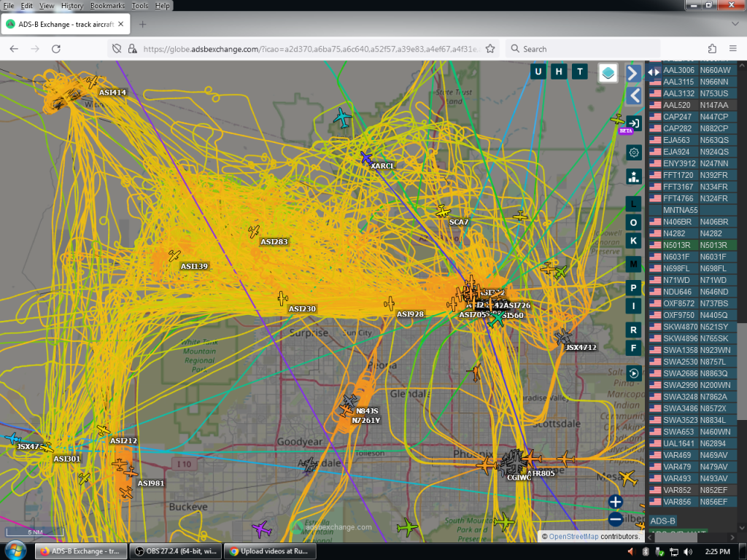Viewport: 747px width, 560px height.
Task: Select aircraft icon labeled ASI230
Action: [x=282, y=298]
